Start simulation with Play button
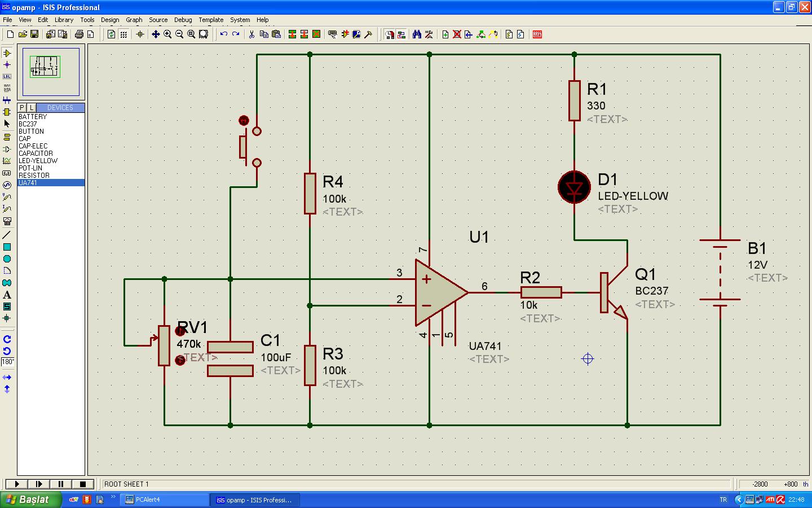 16,484
